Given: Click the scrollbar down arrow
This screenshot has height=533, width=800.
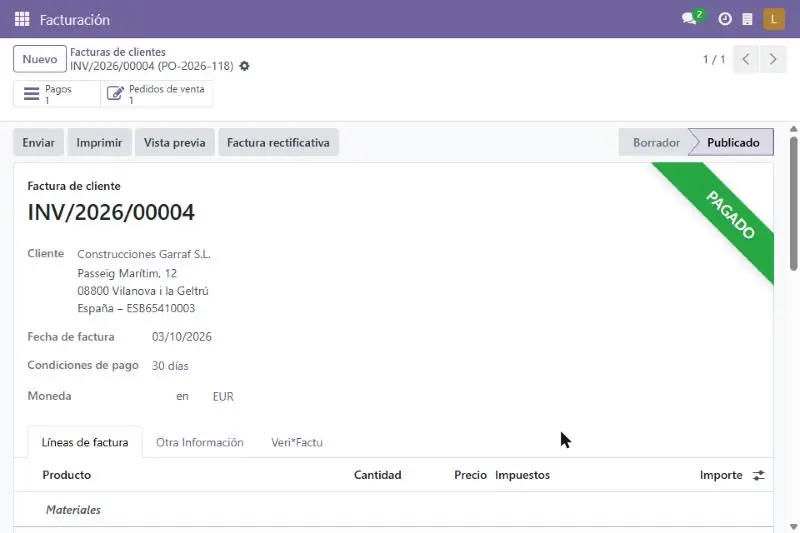Looking at the screenshot, I should (793, 526).
